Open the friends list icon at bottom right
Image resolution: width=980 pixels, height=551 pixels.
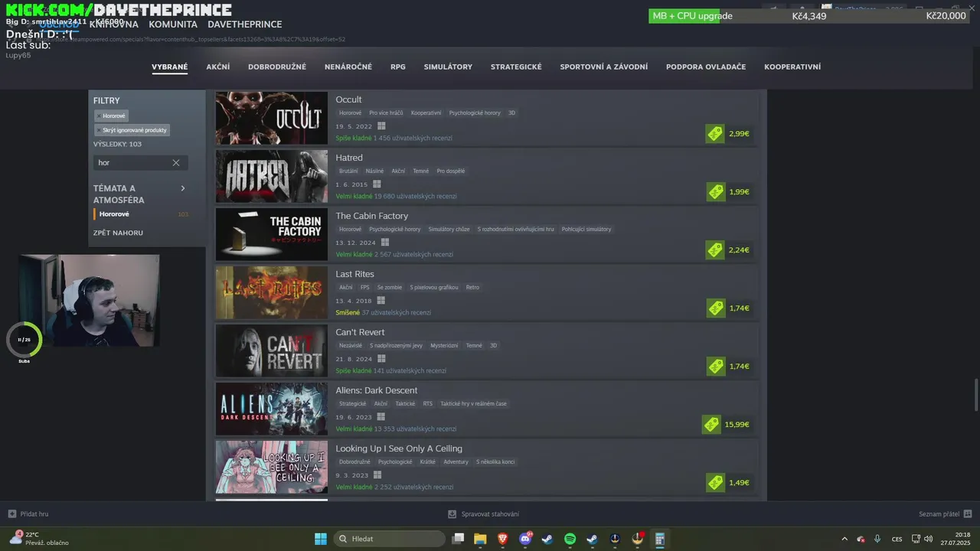coord(968,514)
